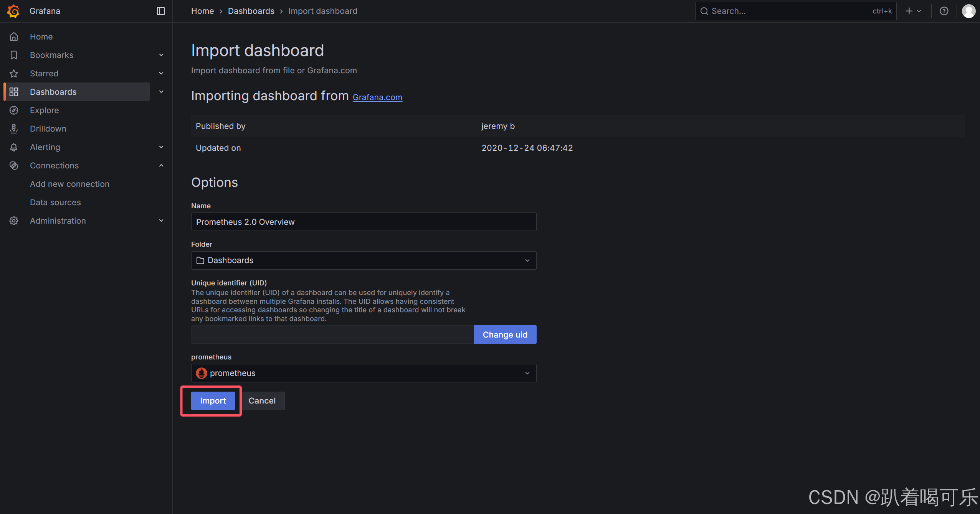
Task: Collapse the Connections section chevron
Action: click(161, 166)
